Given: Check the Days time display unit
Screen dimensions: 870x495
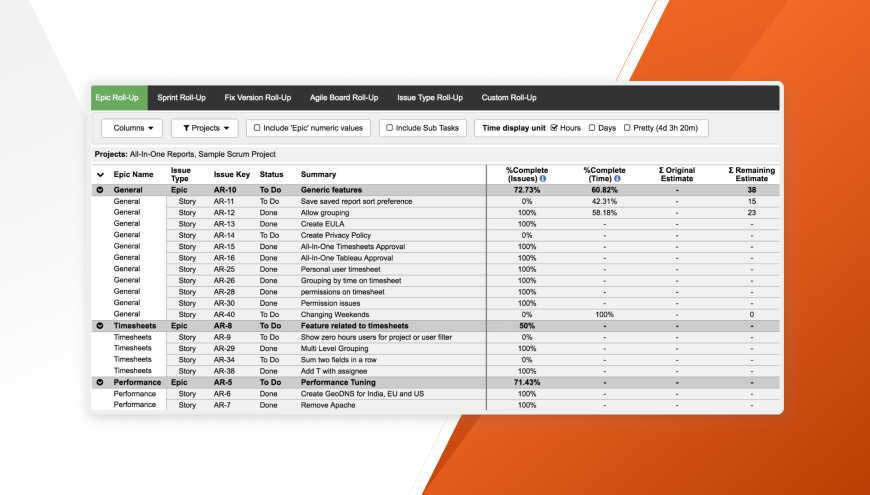Looking at the screenshot, I should click(x=592, y=128).
